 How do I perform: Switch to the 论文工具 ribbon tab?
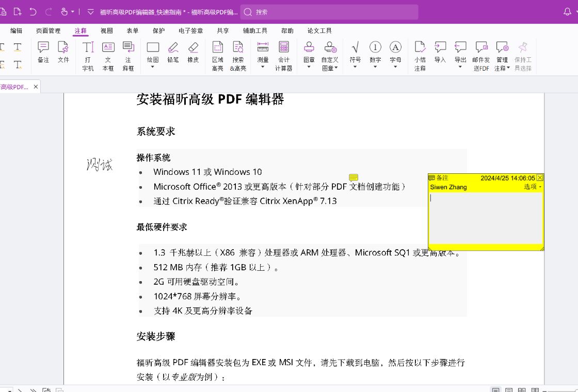point(319,30)
